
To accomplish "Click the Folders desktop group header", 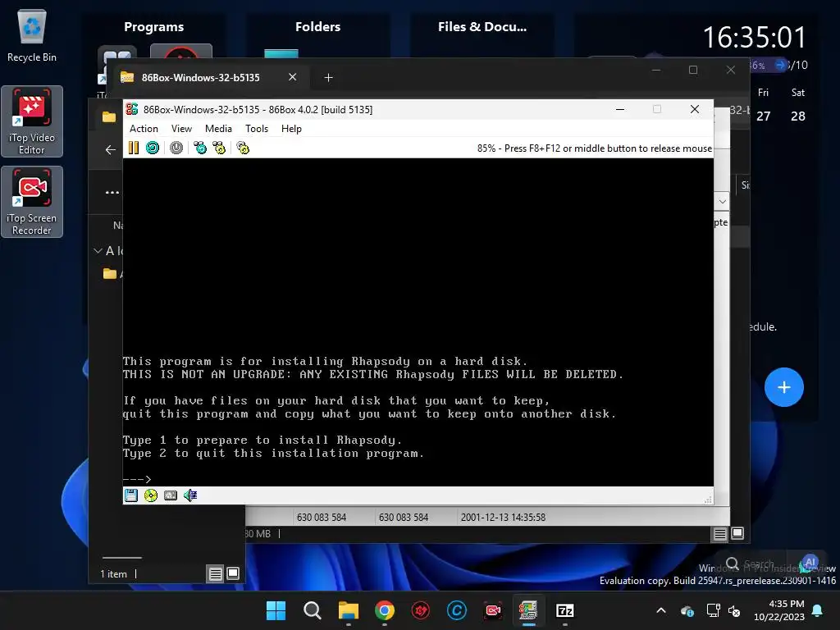I will (x=317, y=27).
